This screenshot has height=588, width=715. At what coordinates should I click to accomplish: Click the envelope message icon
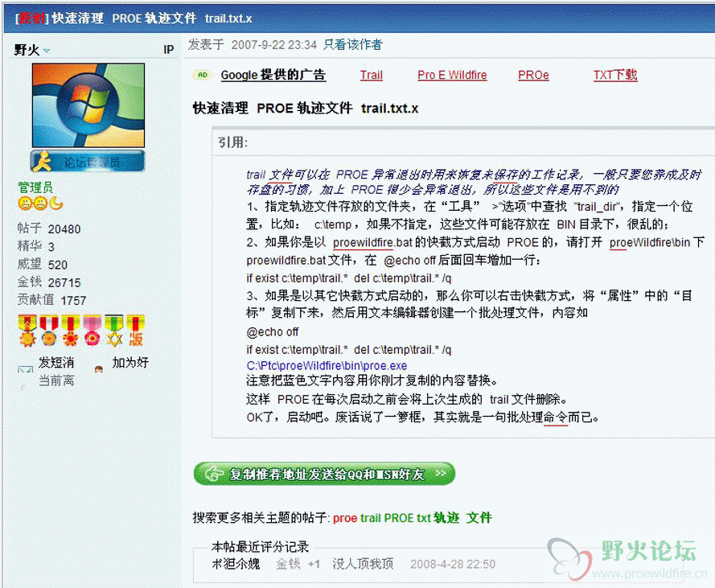25,368
